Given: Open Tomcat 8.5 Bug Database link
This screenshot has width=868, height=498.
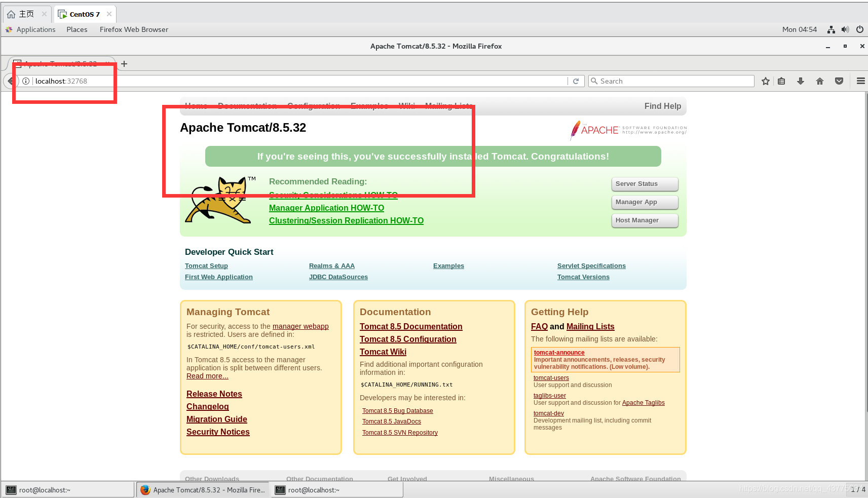Looking at the screenshot, I should click(398, 411).
